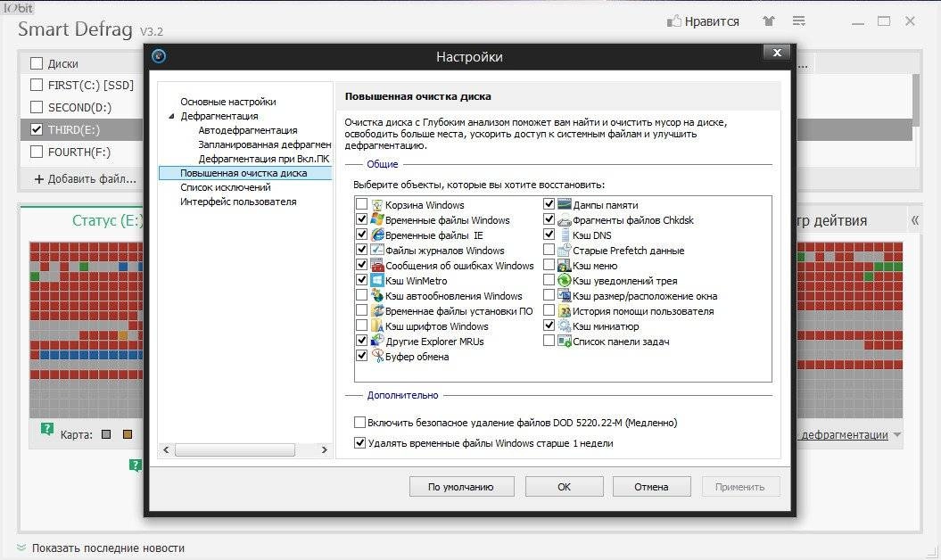The height and width of the screenshot is (560, 941).
Task: Toggle the Кэш WinMetro checkbox
Action: (361, 280)
